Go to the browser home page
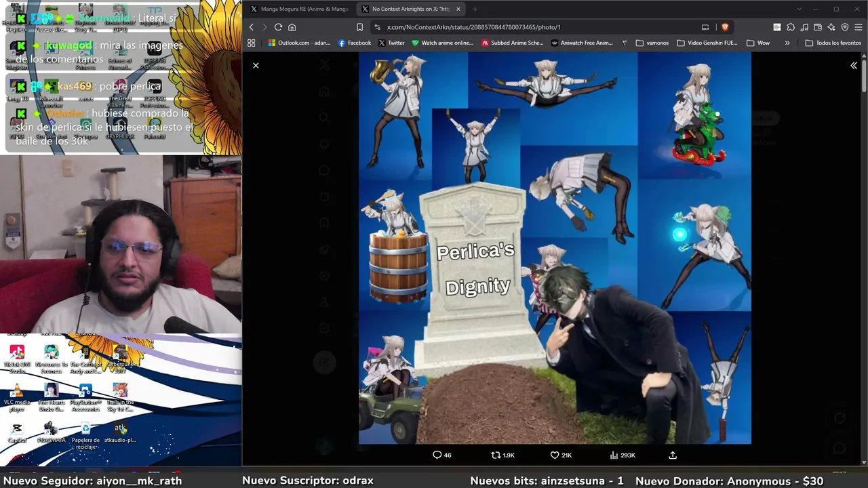 292,27
